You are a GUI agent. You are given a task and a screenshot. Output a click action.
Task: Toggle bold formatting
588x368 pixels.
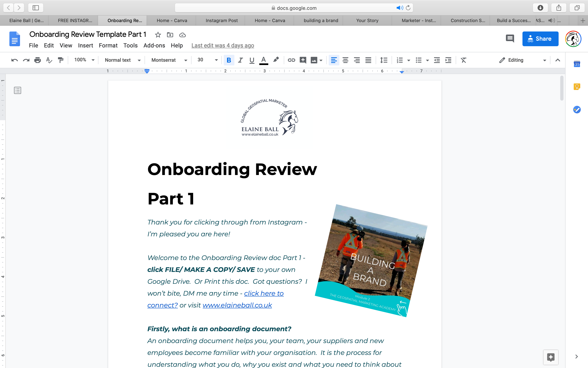coord(229,60)
